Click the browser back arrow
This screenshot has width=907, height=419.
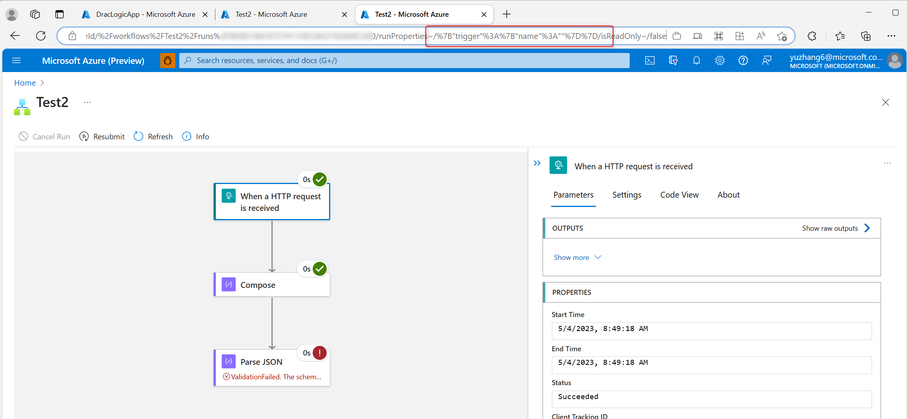(15, 36)
